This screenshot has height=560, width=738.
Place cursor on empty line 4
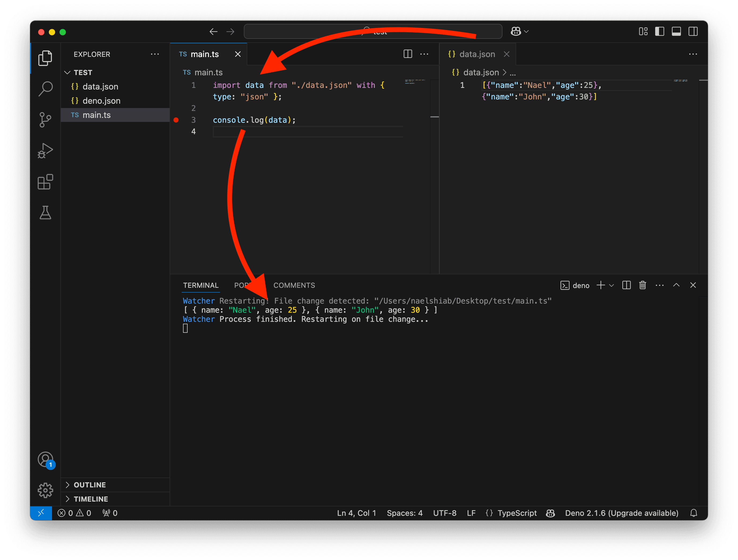point(308,132)
